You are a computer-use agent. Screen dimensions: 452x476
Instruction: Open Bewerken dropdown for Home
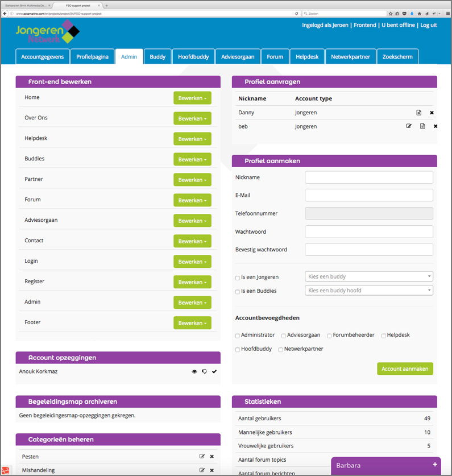192,98
